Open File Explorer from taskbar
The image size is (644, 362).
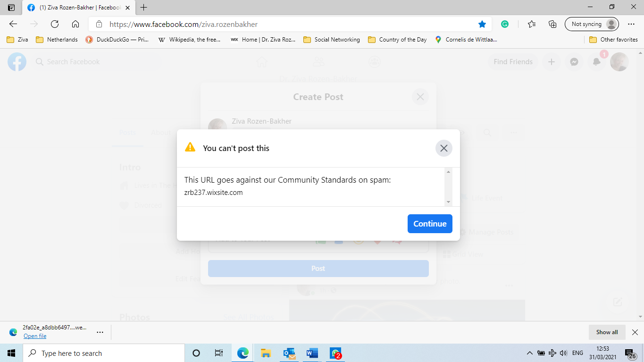tap(266, 353)
